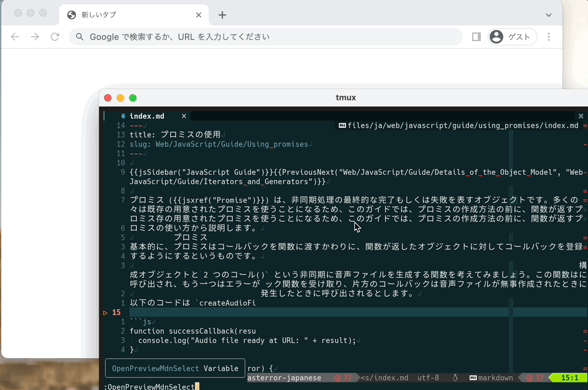Click the title: プロミスの使用 line
Screen dimensions: 588x390
(x=175, y=135)
